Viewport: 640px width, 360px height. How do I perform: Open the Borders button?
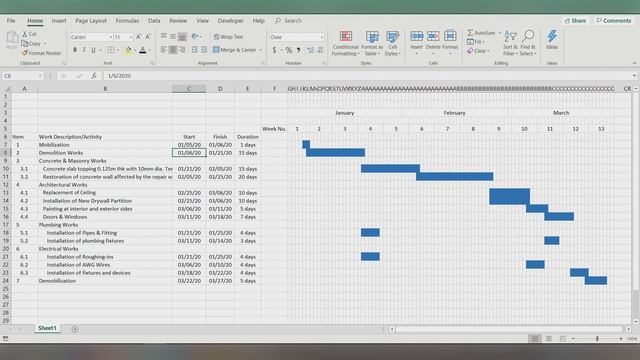[x=111, y=50]
